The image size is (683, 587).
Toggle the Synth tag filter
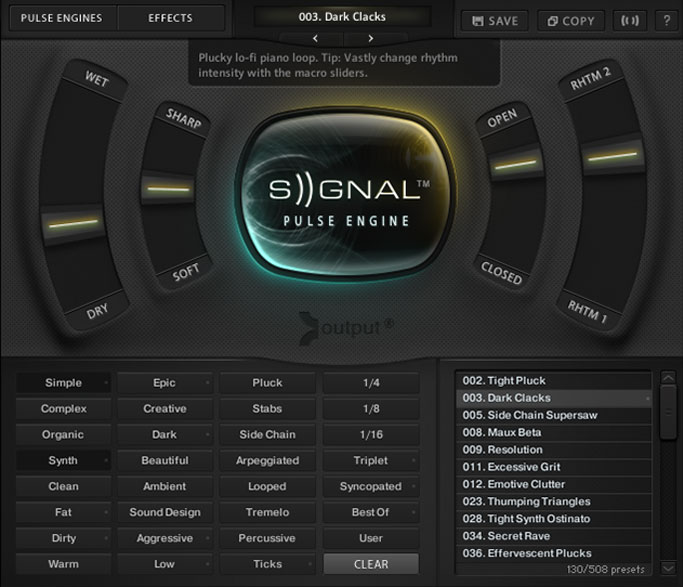pos(64,460)
